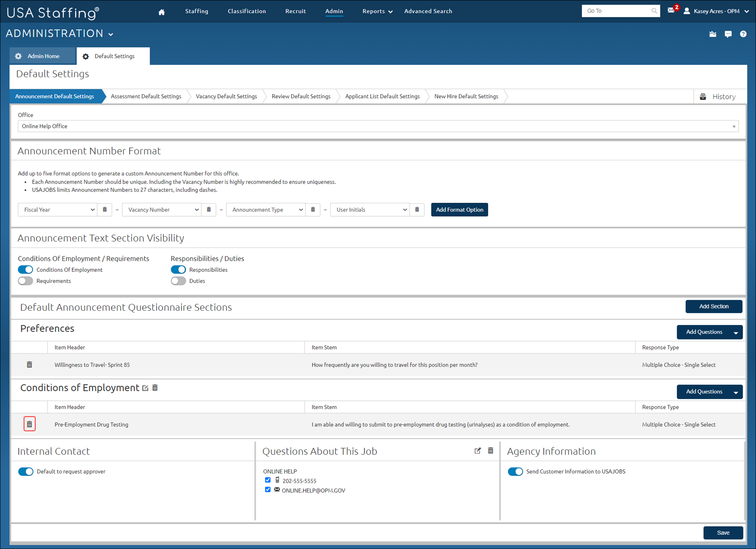
Task: Click Add Questions for Preferences section
Action: (704, 332)
